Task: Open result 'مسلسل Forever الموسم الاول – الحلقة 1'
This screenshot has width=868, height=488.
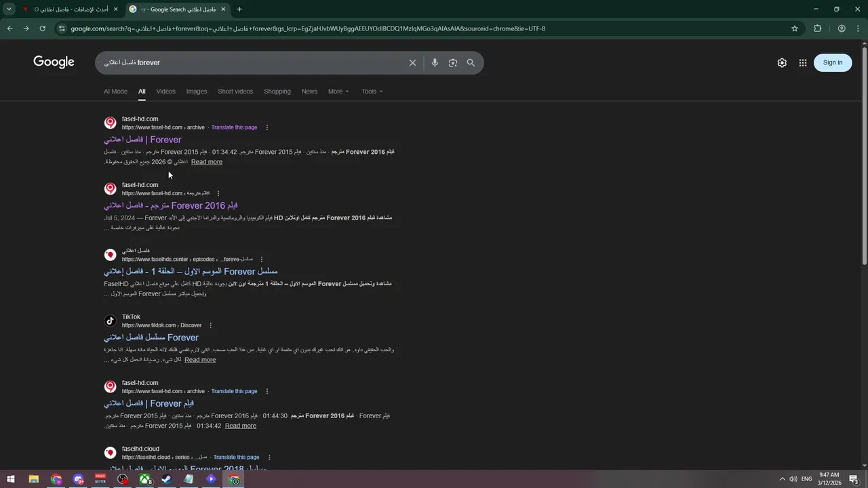Action: click(191, 271)
